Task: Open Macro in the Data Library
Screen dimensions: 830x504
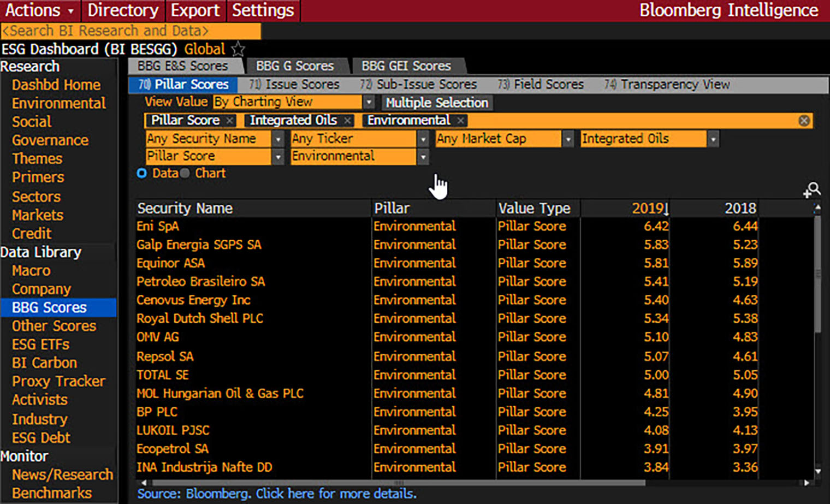Action: pos(31,271)
